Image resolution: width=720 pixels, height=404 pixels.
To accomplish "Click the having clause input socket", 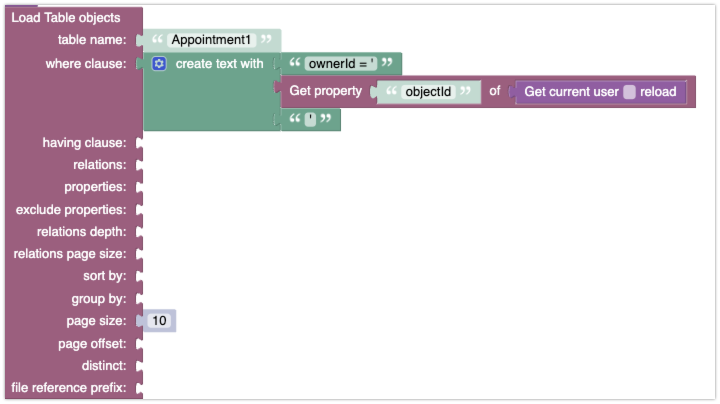I will [x=140, y=143].
